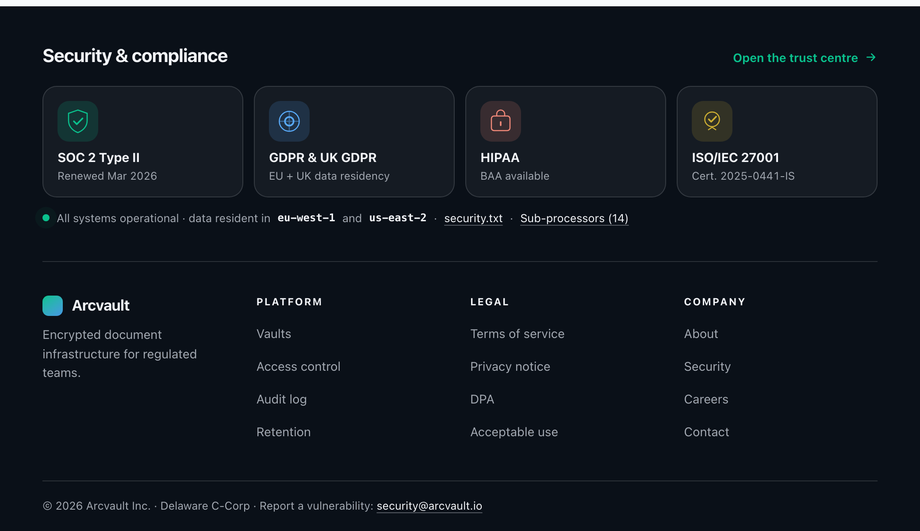Click 'Cert. 2025-0441-IS' text
The width and height of the screenshot is (920, 531).
click(x=743, y=176)
